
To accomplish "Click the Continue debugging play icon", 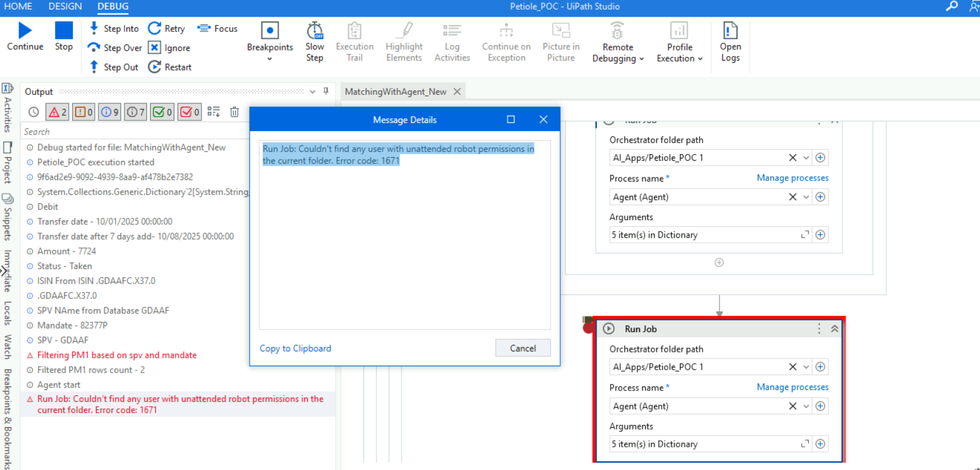I will [25, 31].
